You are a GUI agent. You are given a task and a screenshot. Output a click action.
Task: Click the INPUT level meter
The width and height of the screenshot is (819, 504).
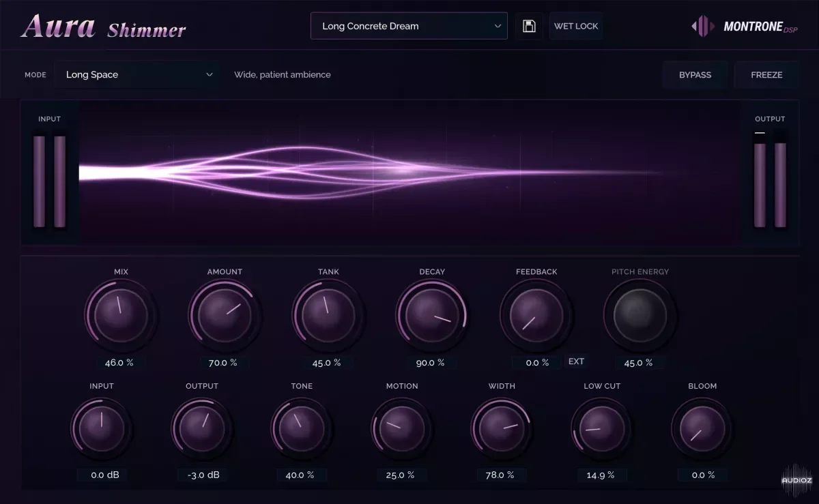click(49, 181)
